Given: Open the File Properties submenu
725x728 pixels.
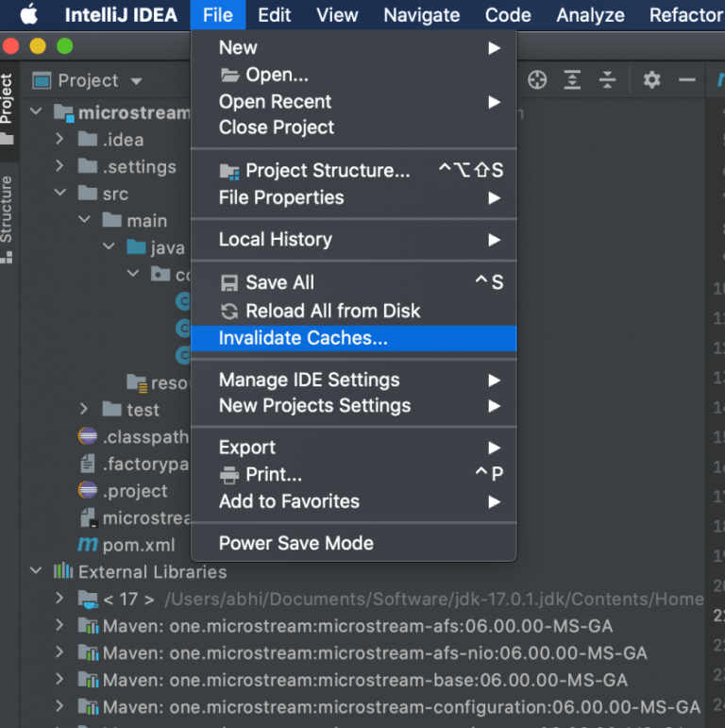Looking at the screenshot, I should coord(354,198).
